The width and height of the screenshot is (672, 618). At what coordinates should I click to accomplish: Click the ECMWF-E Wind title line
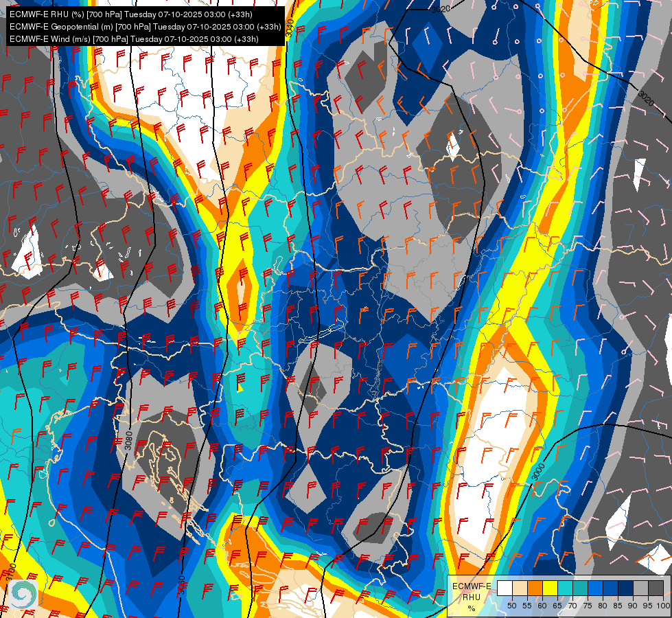tap(134, 39)
